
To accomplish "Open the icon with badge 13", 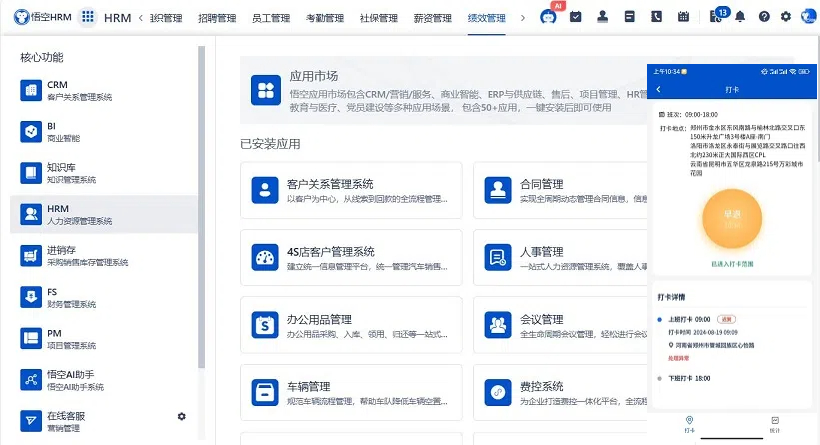I will tap(718, 15).
